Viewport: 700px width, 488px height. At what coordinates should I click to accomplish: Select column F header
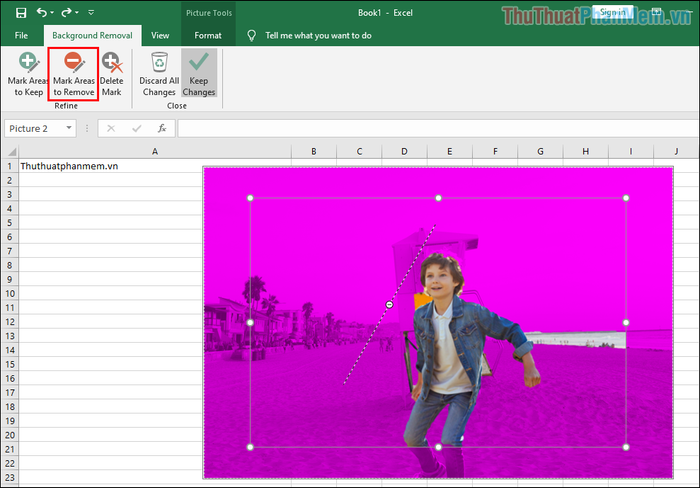(495, 151)
